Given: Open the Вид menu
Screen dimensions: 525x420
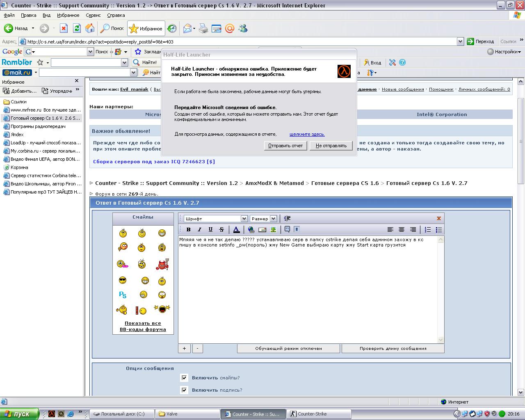Looking at the screenshot, I should point(47,15).
